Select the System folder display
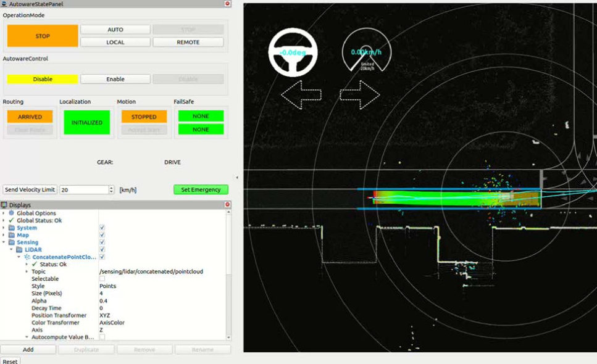Viewport: 597px width, 364px height. click(x=27, y=228)
